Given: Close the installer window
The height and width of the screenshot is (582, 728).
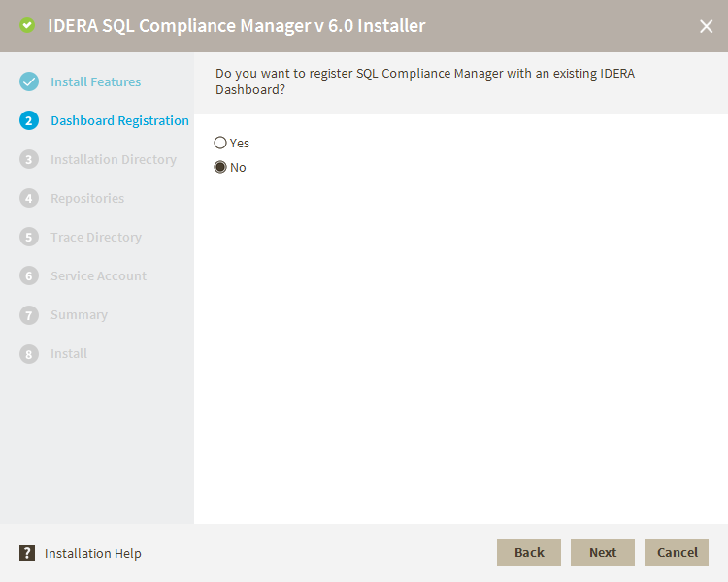Looking at the screenshot, I should [x=706, y=26].
